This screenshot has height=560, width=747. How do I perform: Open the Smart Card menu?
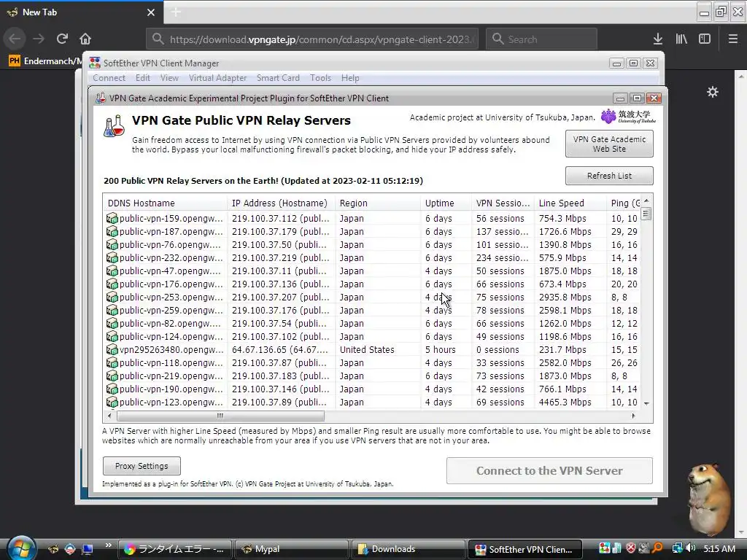[x=278, y=78]
